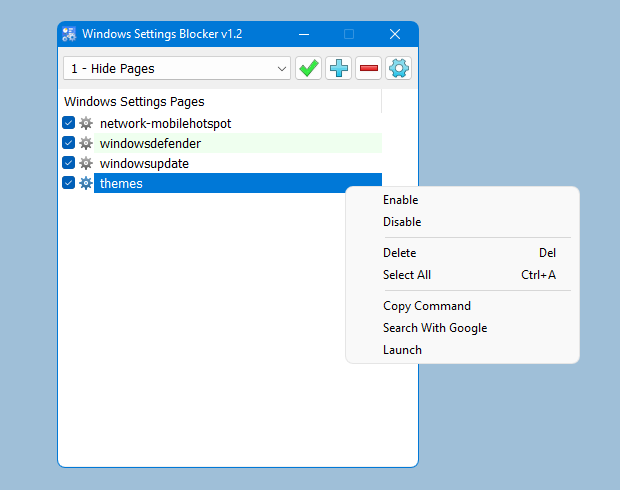Toggle the themes entry checkbox
Viewport: 620px width, 490px height.
coord(68,183)
